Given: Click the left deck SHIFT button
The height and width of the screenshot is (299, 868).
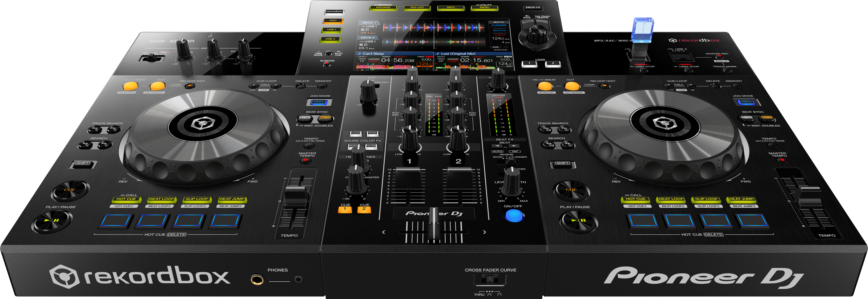Looking at the screenshot, I should coord(83,164).
